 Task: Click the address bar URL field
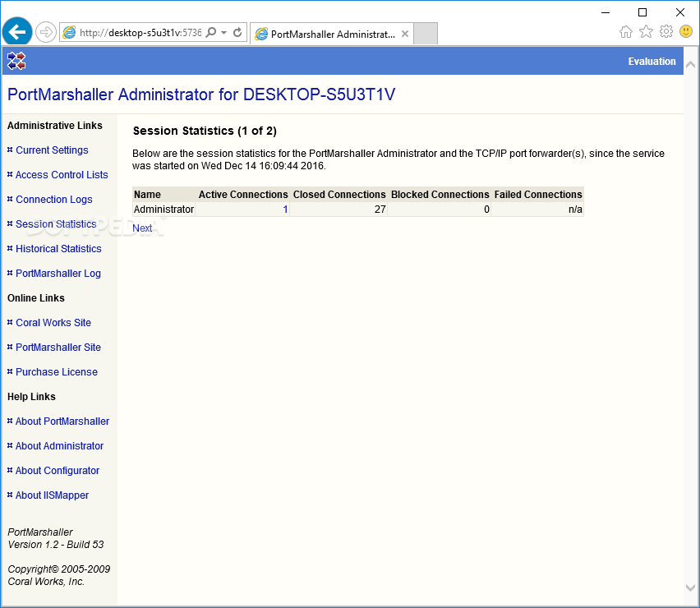140,33
